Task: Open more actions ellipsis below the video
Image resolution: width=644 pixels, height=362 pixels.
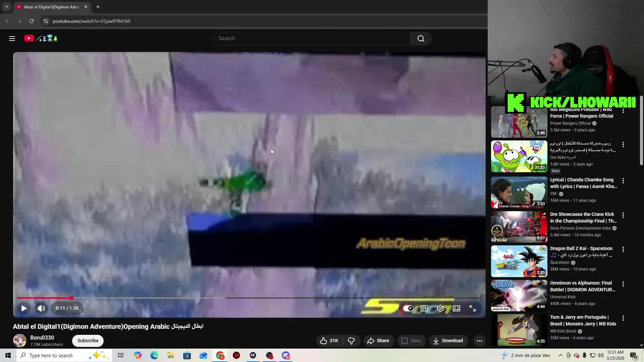Action: (x=479, y=340)
